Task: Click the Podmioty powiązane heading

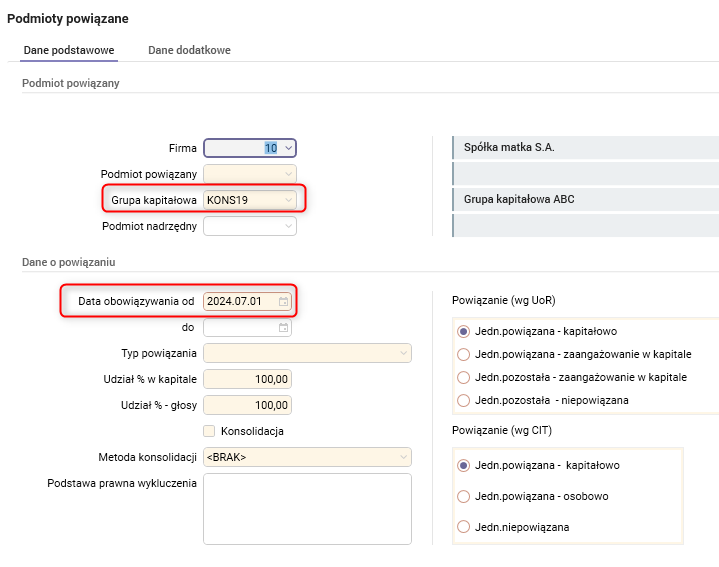Action: click(x=68, y=19)
